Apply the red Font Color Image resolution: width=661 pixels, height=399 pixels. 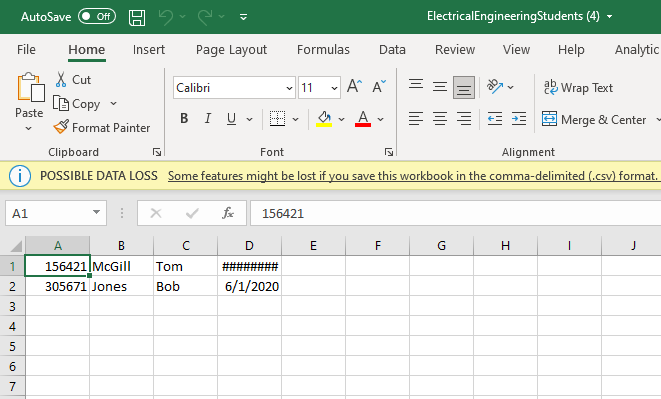[x=363, y=119]
